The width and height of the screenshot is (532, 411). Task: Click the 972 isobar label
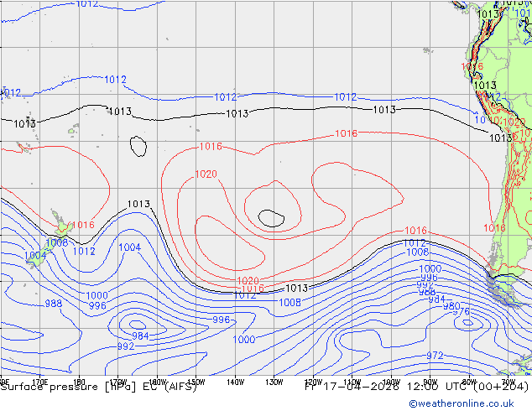435,356
